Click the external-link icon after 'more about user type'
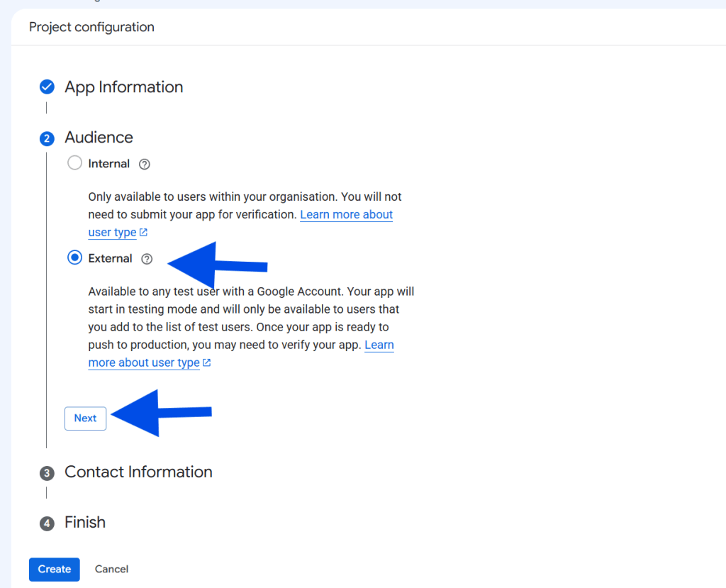This screenshot has width=726, height=588. (206, 362)
